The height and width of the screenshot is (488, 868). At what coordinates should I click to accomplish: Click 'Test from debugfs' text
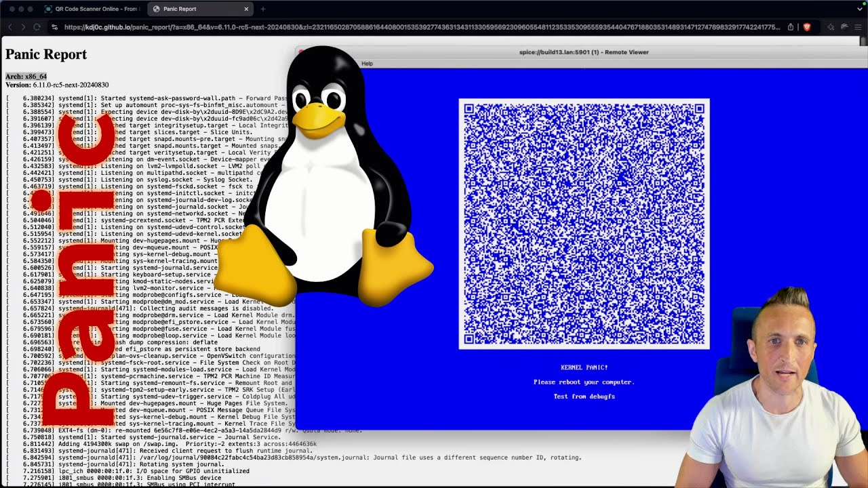[x=584, y=396]
